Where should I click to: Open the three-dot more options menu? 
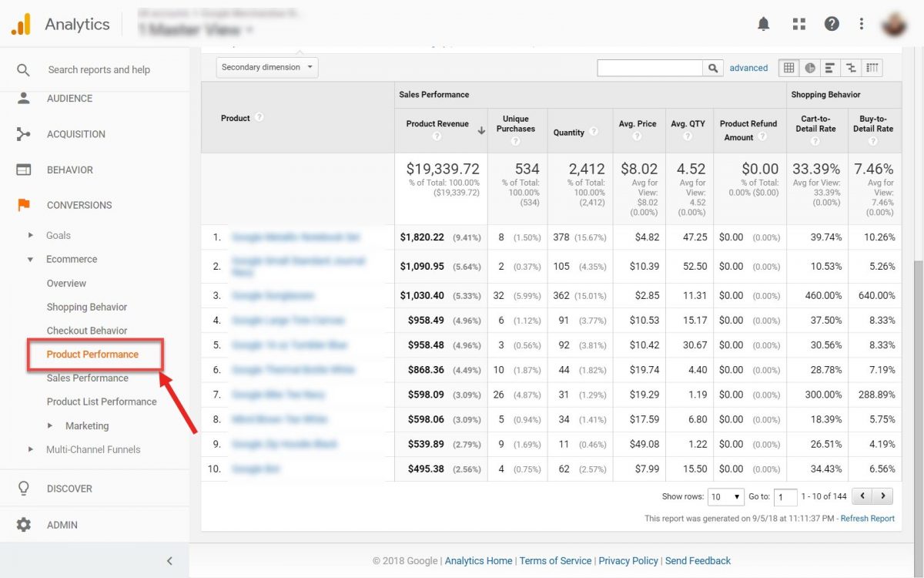[x=862, y=24]
